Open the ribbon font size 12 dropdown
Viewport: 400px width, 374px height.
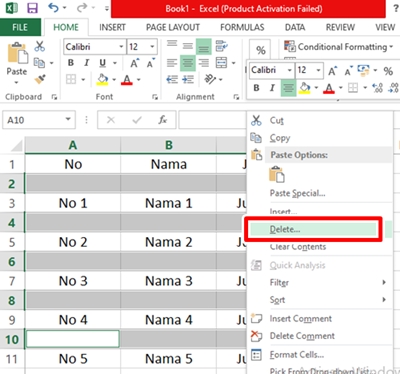point(152,47)
